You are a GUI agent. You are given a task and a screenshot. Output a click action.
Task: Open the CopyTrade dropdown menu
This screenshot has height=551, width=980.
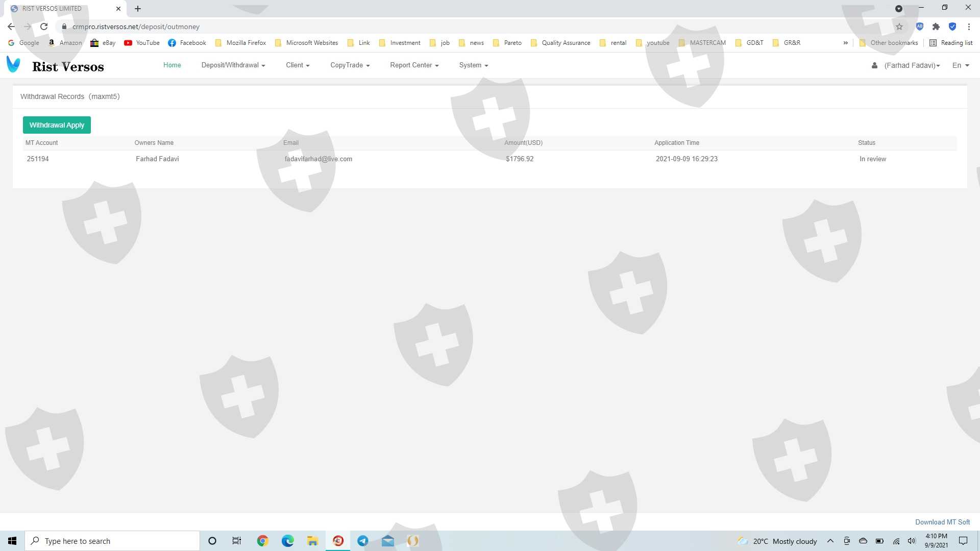(350, 65)
